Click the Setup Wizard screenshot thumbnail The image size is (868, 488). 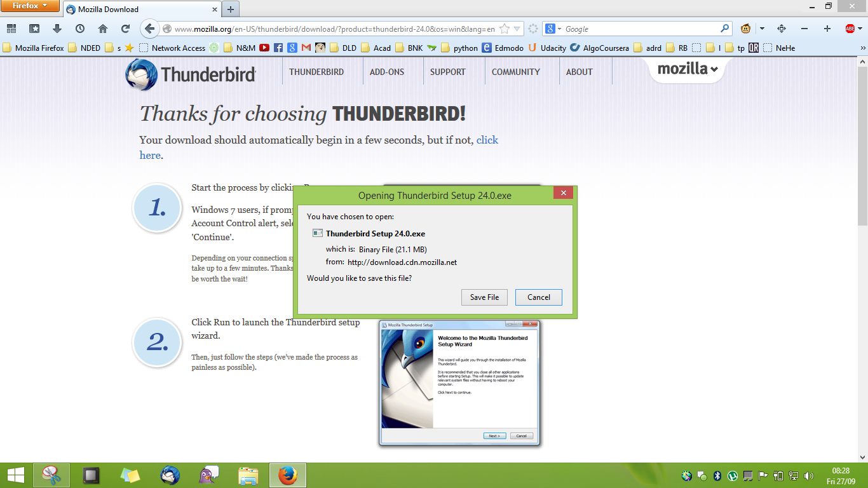click(x=459, y=383)
